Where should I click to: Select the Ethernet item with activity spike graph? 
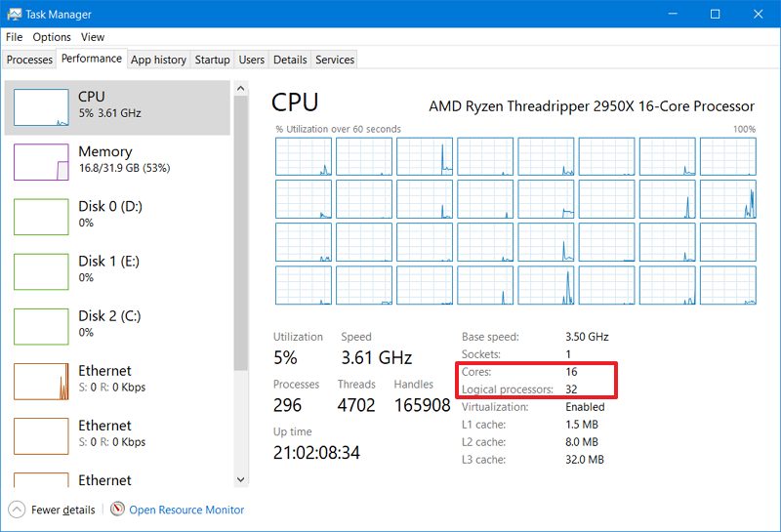click(117, 381)
